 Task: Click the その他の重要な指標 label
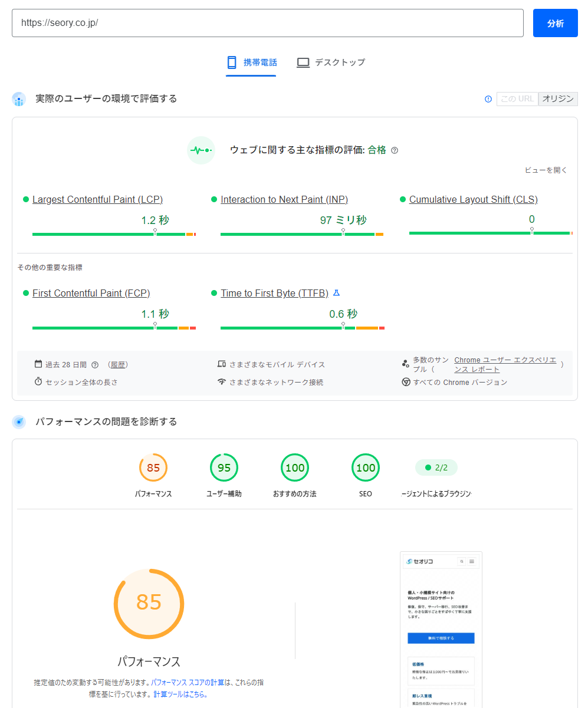pyautogui.click(x=50, y=267)
